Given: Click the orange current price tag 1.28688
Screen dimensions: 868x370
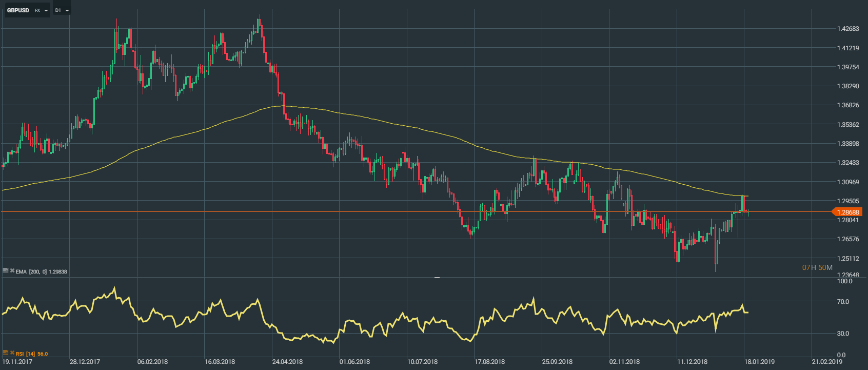Looking at the screenshot, I should 847,212.
